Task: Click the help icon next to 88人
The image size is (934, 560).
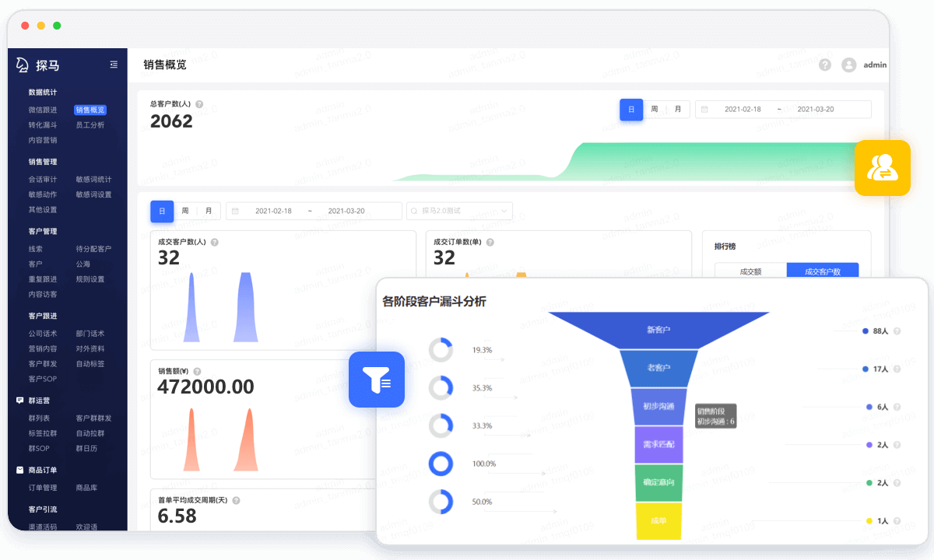Action: coord(897,331)
